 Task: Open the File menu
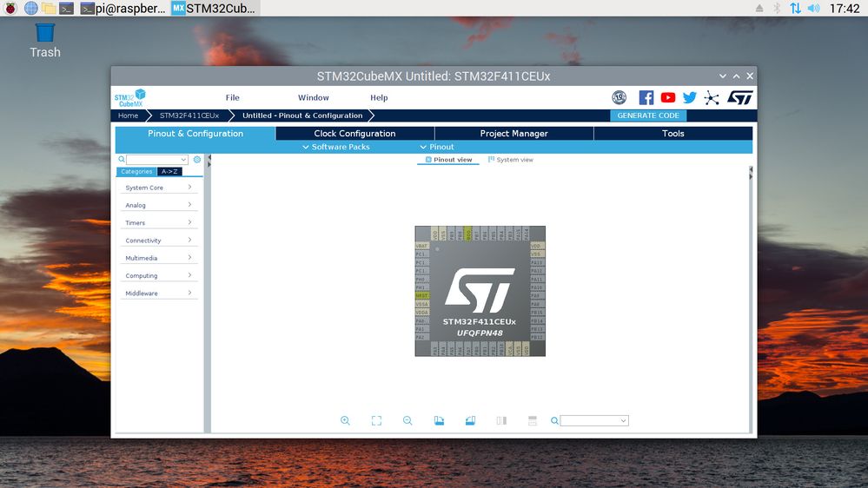pyautogui.click(x=233, y=97)
